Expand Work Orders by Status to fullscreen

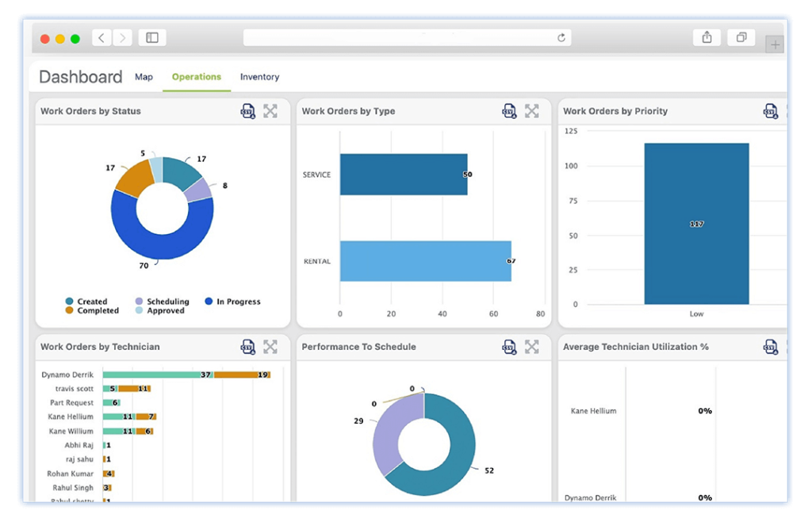point(270,111)
